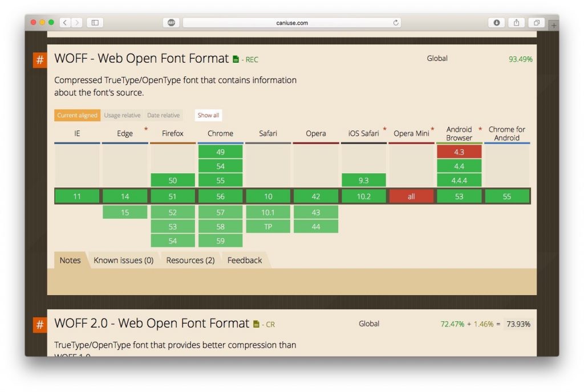Add a new tab with plus button

coord(554,25)
